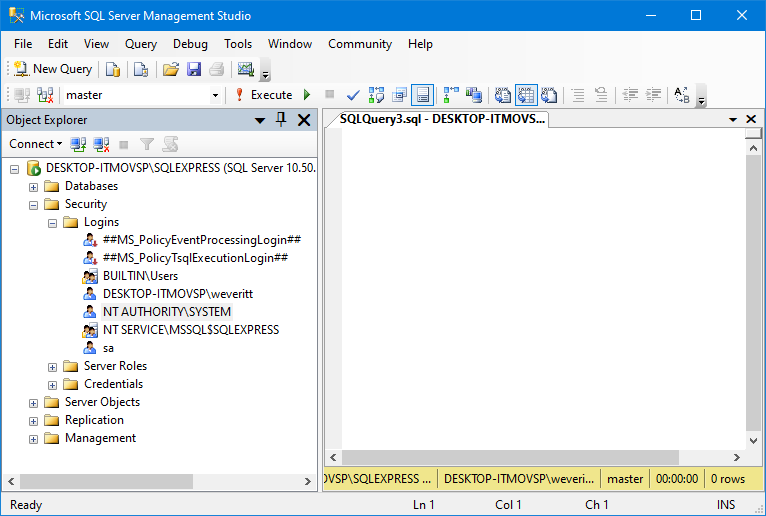
Task: Save the query with the floppy disk icon
Action: 194,69
